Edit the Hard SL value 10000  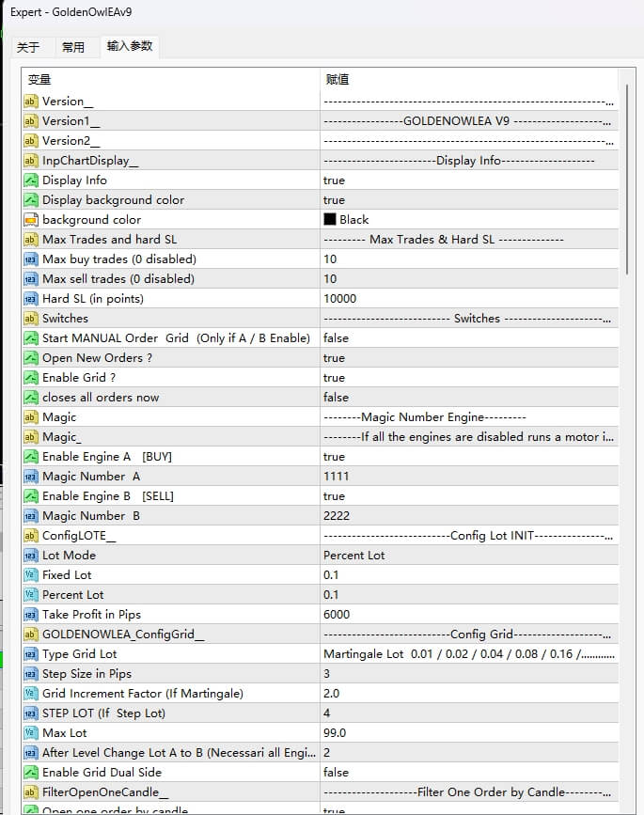click(x=469, y=299)
